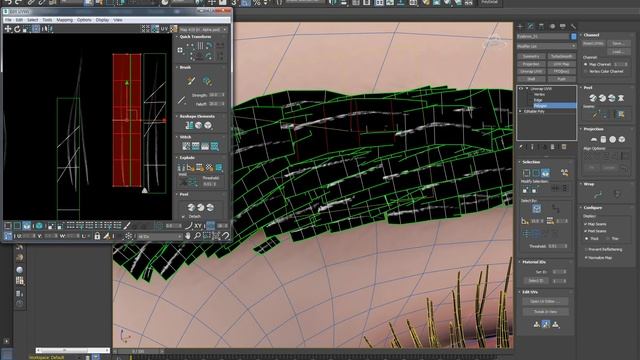
Task: Click the last Stitch custom icon
Action: point(215,146)
